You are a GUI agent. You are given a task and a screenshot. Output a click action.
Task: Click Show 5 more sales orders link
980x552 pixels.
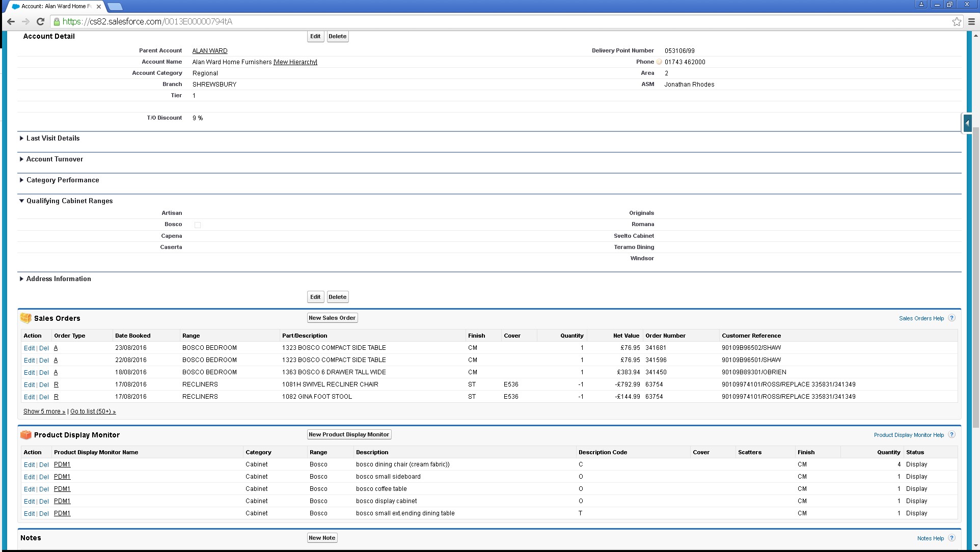point(44,411)
